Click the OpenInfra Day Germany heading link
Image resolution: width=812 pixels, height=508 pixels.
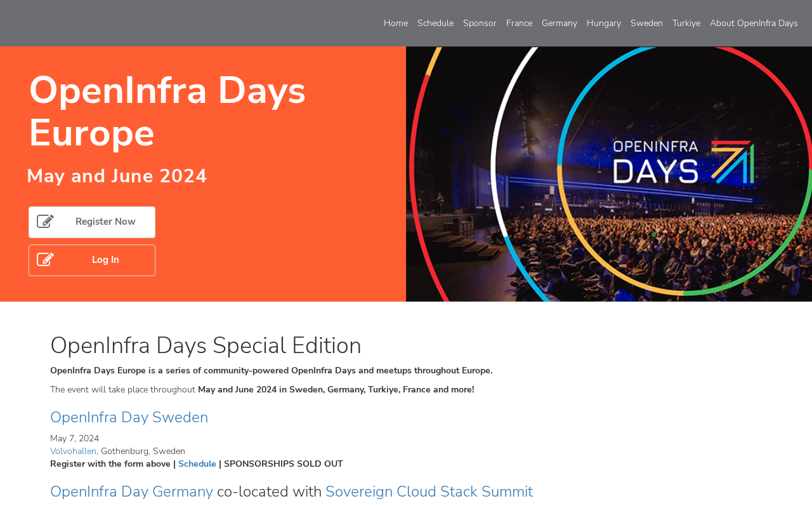coord(131,491)
